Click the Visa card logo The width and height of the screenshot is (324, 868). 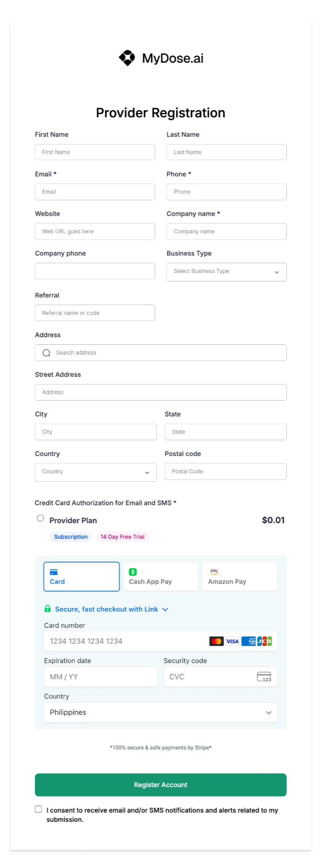233,641
